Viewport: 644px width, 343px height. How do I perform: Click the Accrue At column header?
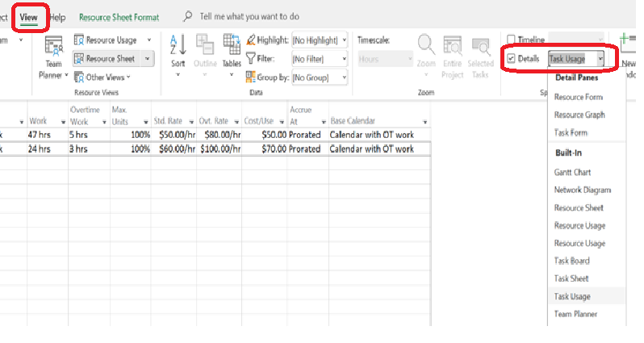307,116
